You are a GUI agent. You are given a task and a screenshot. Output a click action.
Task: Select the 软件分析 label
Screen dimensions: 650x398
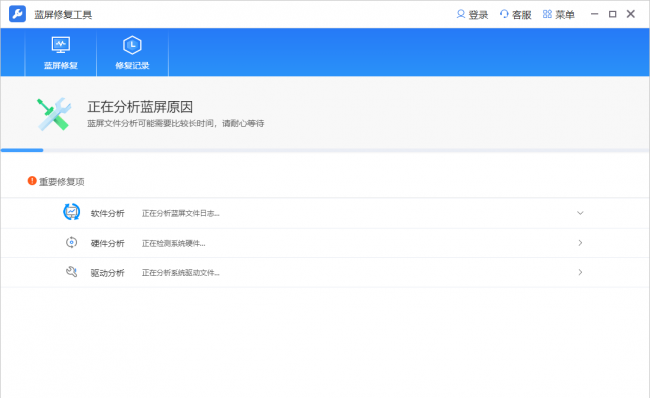pos(107,213)
